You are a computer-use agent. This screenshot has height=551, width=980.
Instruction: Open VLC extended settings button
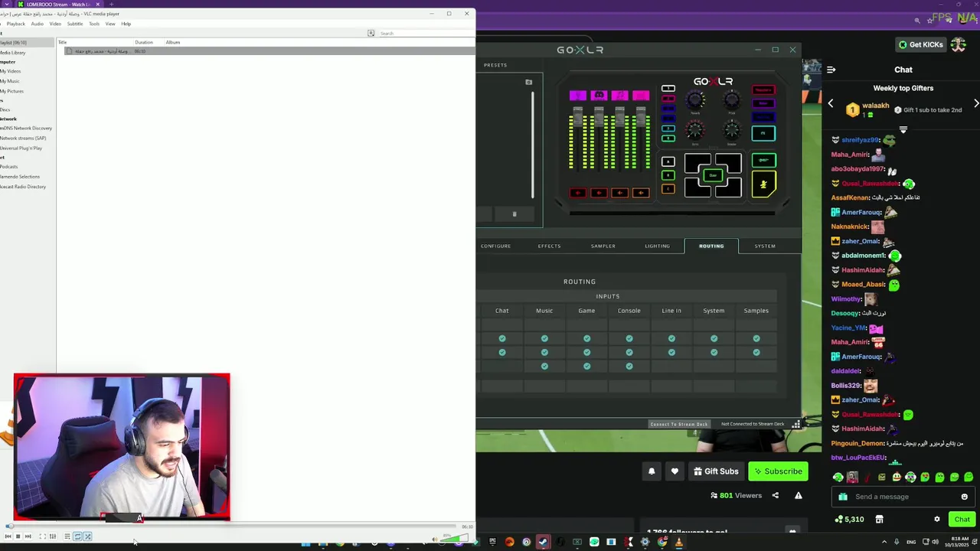[53, 536]
